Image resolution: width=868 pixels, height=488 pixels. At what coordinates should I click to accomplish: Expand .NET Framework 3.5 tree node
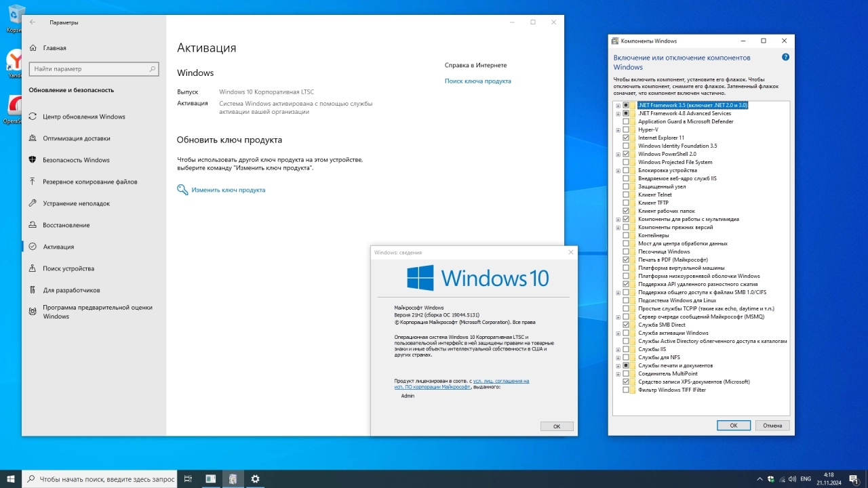click(618, 105)
